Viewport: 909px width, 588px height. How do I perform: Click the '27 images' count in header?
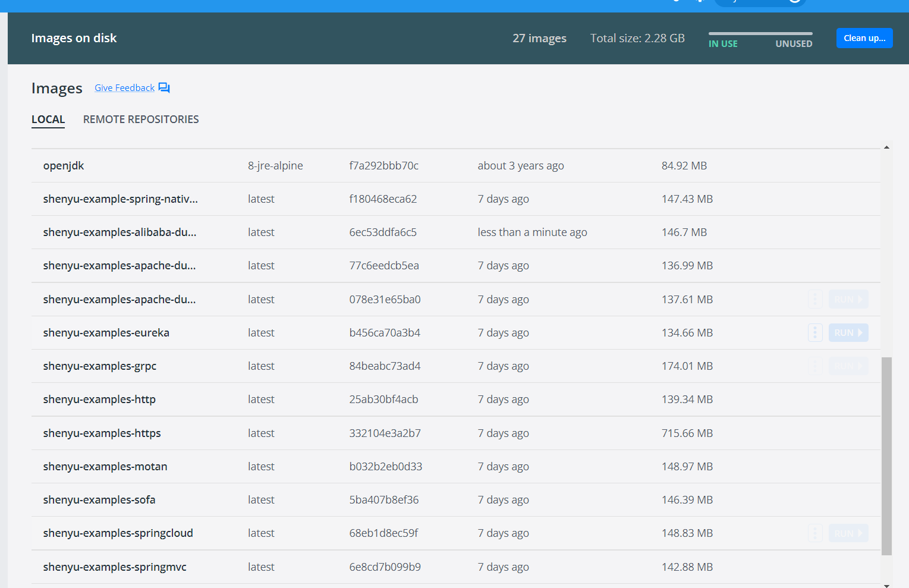539,39
